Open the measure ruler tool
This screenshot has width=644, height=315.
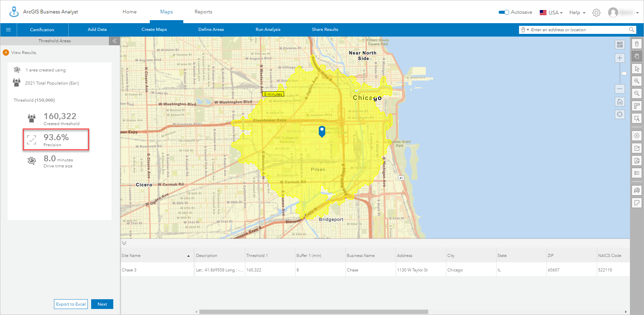point(637,106)
